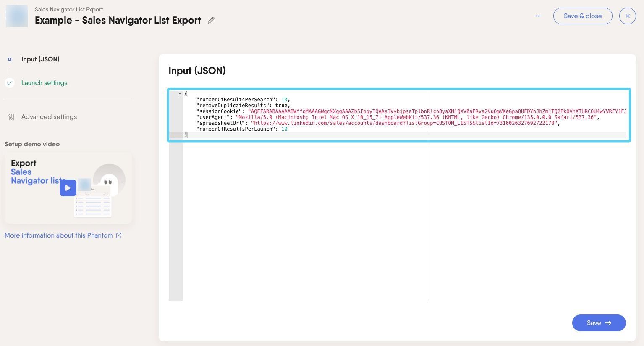Click the Input (JSON) step circle indicator
This screenshot has height=346, width=644.
coord(10,59)
